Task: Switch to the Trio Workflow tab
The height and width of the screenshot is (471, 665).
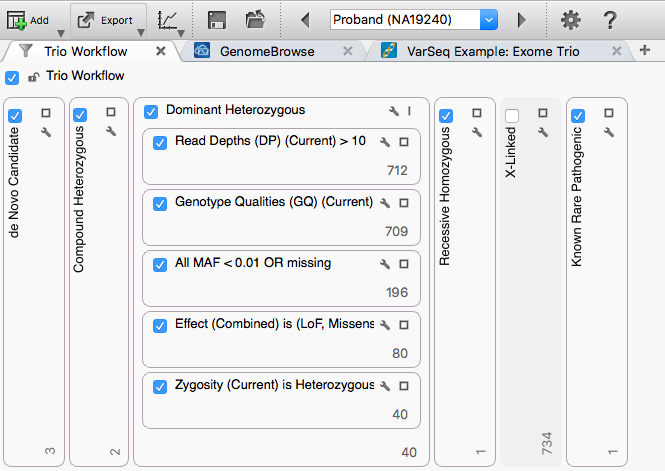Action: 86,51
